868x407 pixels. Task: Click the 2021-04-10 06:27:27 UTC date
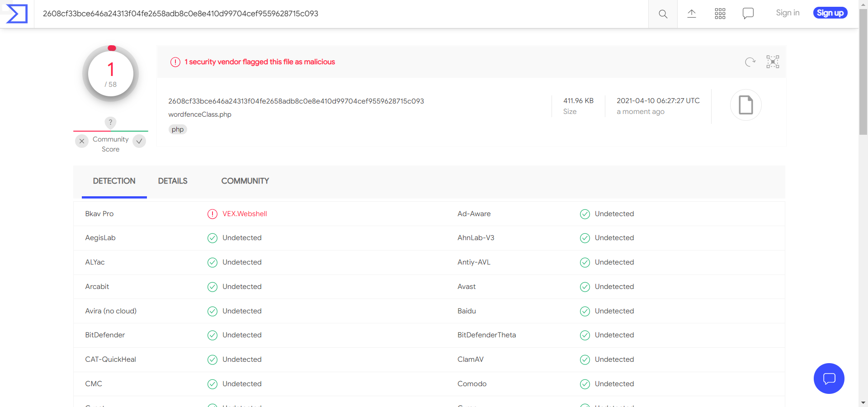[x=658, y=101]
